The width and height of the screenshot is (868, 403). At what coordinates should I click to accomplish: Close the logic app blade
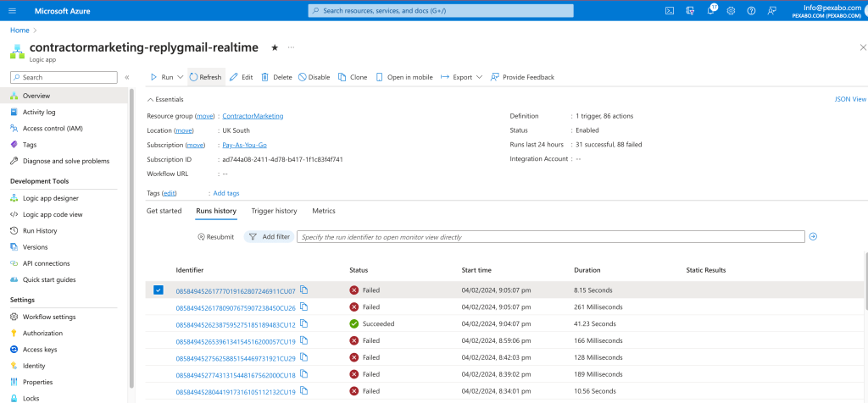tap(861, 48)
